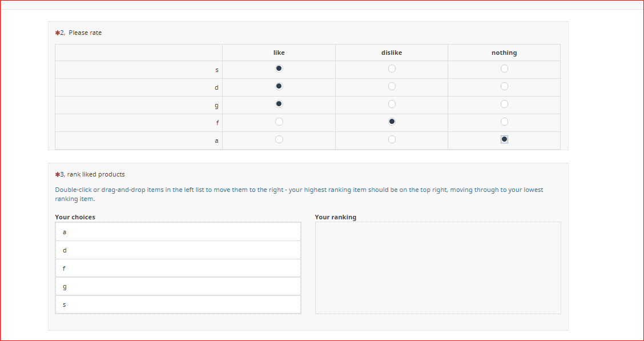Select 'dislike' radio for row s

(392, 69)
